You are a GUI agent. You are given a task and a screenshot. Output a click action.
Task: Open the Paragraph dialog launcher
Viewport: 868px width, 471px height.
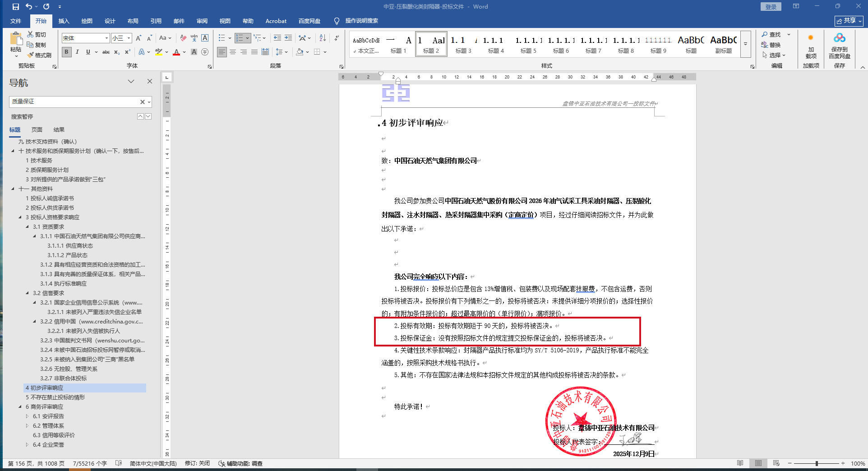point(342,66)
